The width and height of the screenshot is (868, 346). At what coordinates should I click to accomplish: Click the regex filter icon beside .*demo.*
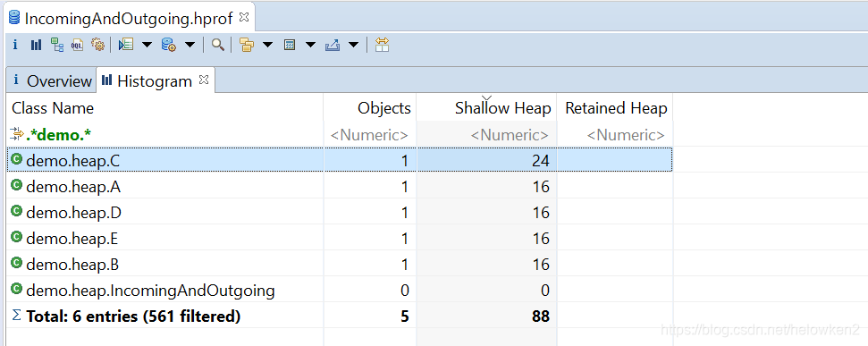(17, 133)
